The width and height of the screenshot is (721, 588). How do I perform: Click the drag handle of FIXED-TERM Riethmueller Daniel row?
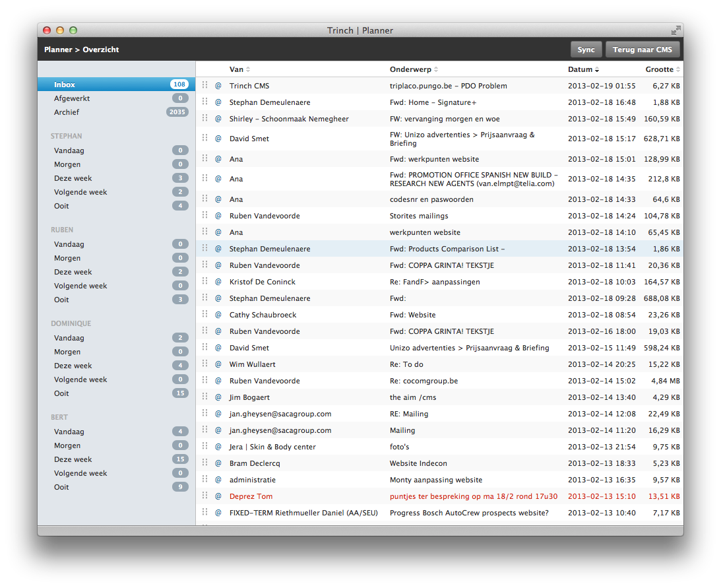[205, 511]
